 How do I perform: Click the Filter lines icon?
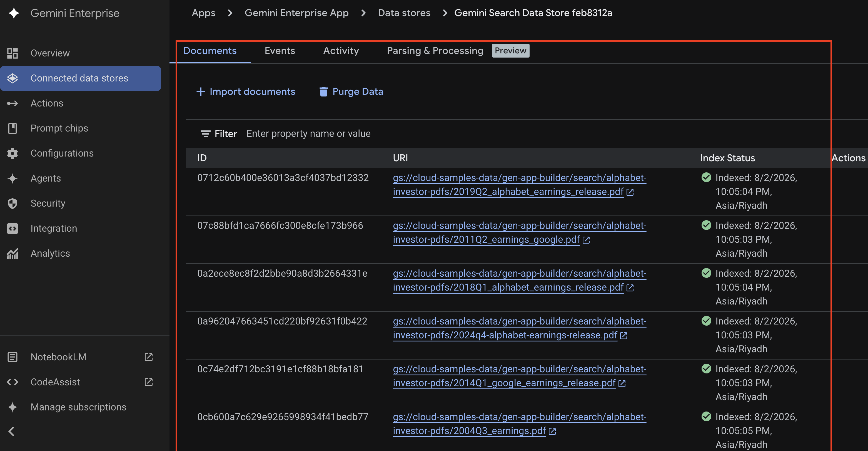(206, 134)
